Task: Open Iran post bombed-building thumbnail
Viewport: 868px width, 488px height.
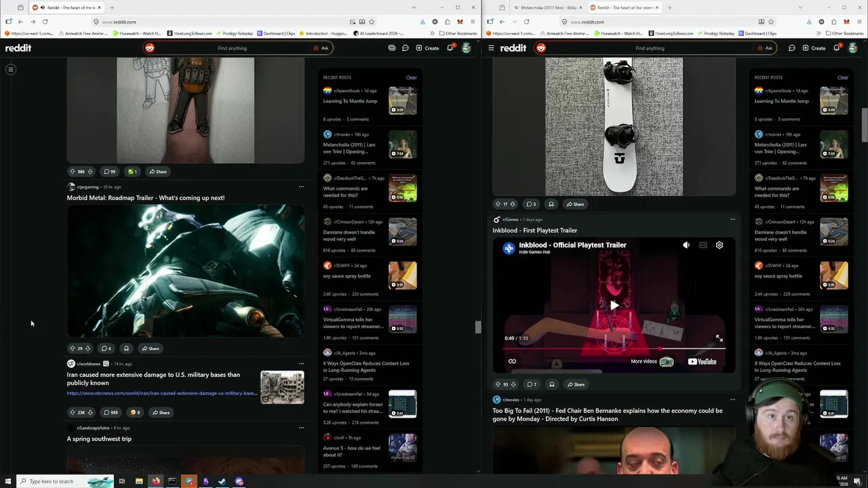Action: click(x=282, y=387)
